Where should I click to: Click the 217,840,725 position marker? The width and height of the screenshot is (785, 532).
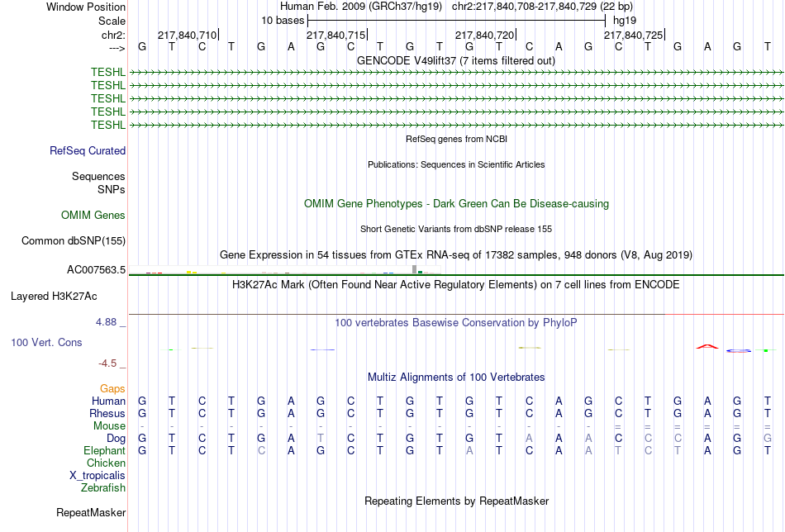[633, 35]
